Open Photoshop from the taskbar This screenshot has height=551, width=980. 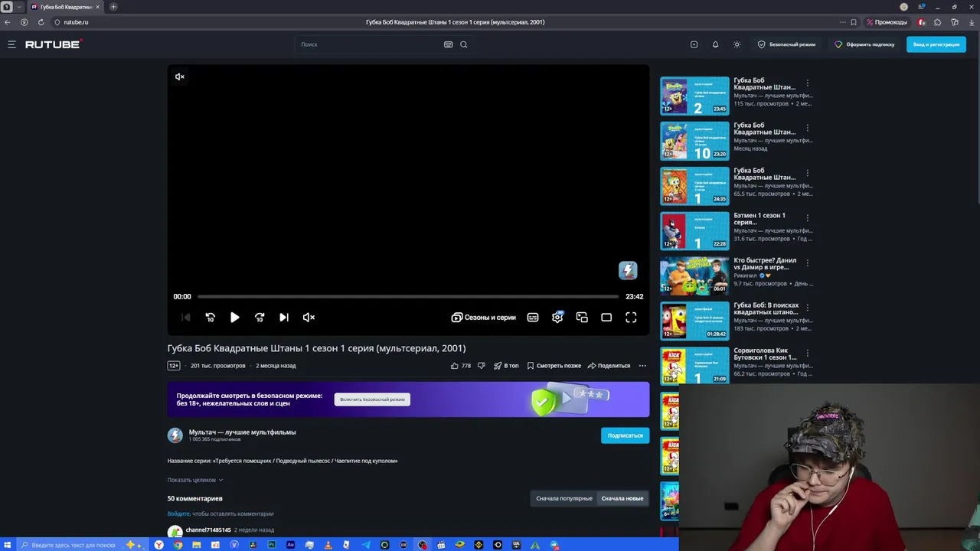(x=272, y=545)
